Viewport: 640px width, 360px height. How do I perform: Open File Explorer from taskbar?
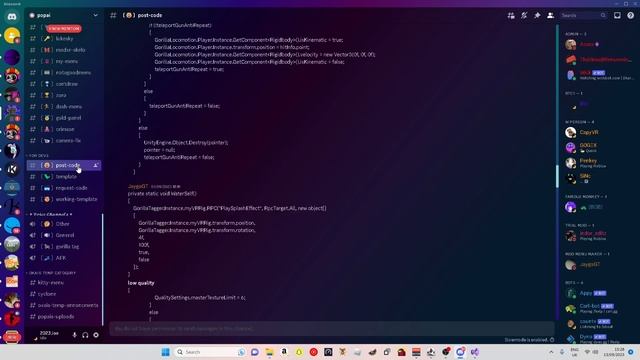click(x=269, y=352)
